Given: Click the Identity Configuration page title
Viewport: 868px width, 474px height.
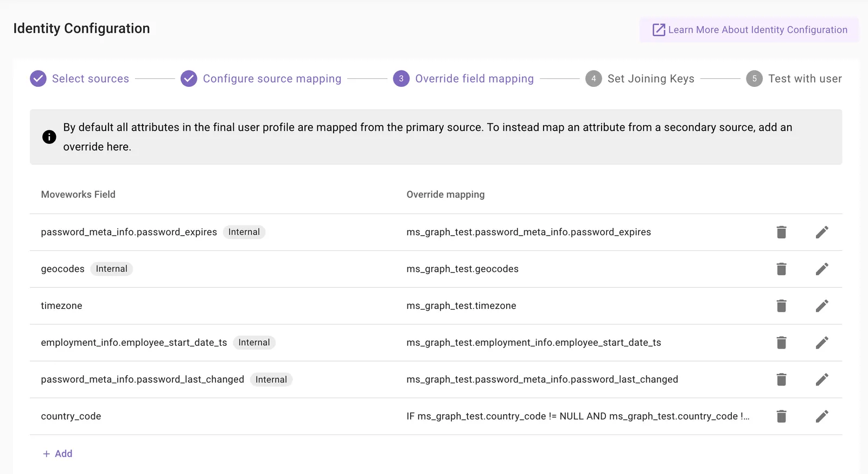Looking at the screenshot, I should click(82, 28).
